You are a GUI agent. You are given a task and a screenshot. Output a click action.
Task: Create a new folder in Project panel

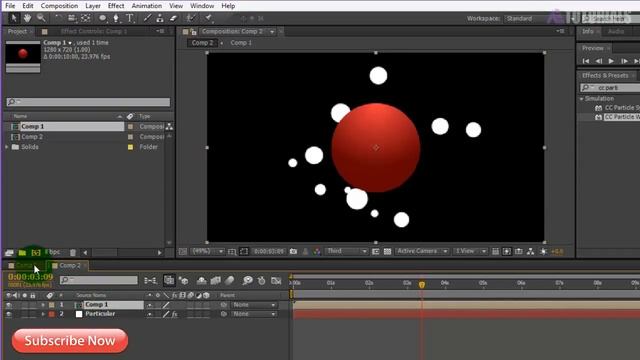coord(22,253)
